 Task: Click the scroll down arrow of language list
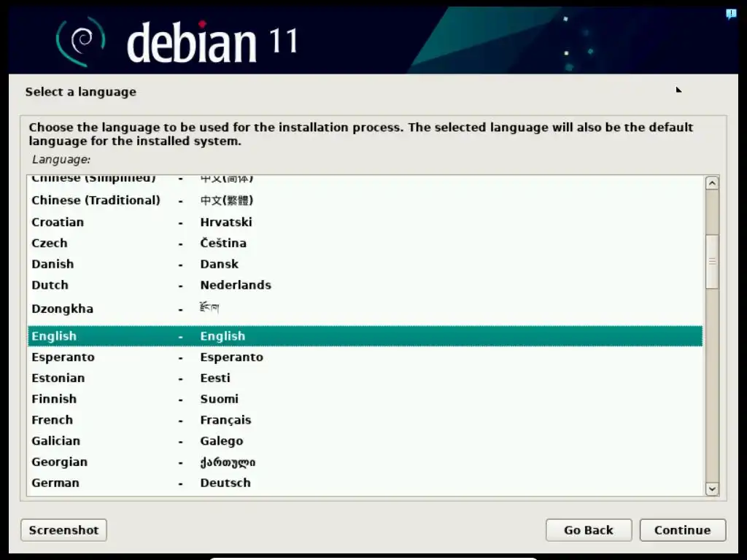[x=712, y=489]
